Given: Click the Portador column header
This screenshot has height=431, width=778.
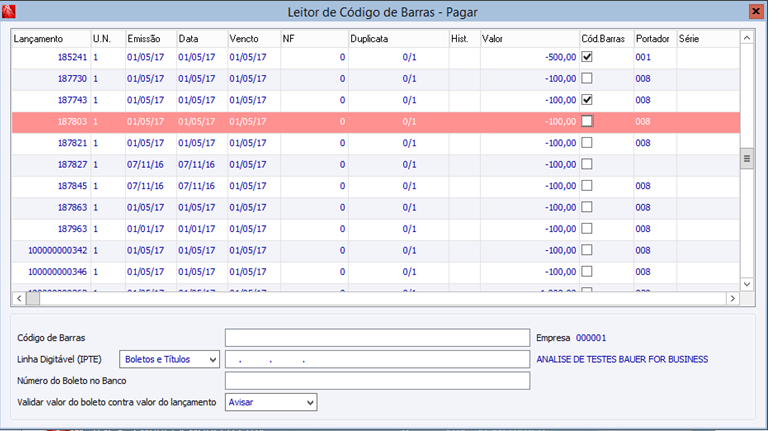Looking at the screenshot, I should point(655,39).
